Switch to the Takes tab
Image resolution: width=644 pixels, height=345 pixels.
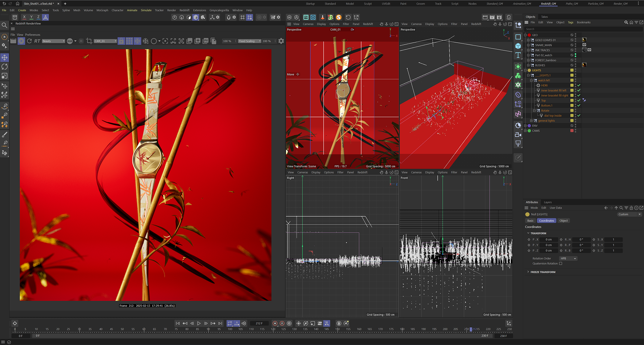click(544, 17)
